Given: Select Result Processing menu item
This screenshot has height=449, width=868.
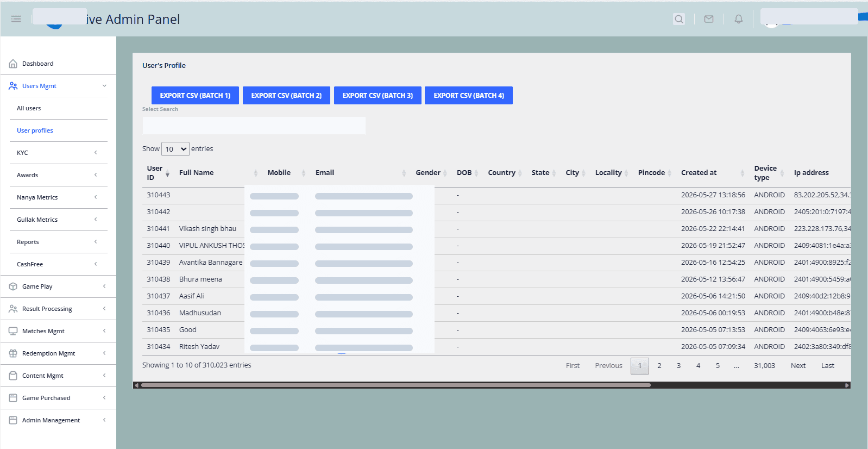Looking at the screenshot, I should [x=47, y=309].
